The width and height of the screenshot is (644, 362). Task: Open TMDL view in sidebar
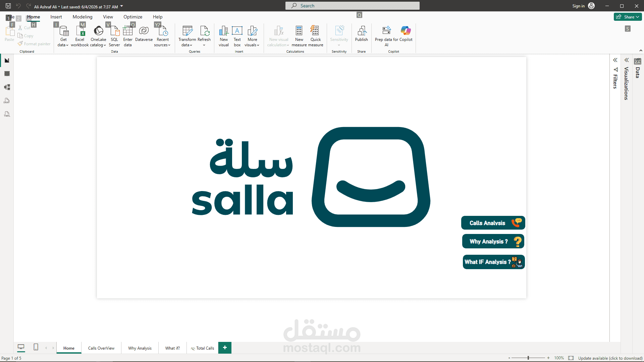pyautogui.click(x=7, y=114)
